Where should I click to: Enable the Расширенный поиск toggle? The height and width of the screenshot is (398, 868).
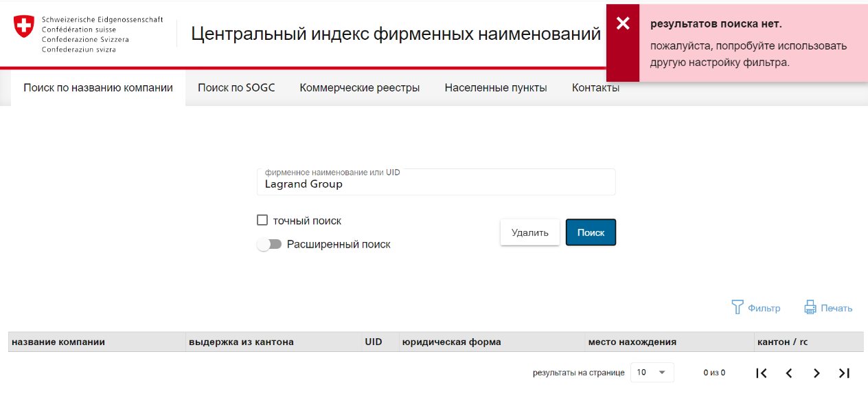click(269, 244)
